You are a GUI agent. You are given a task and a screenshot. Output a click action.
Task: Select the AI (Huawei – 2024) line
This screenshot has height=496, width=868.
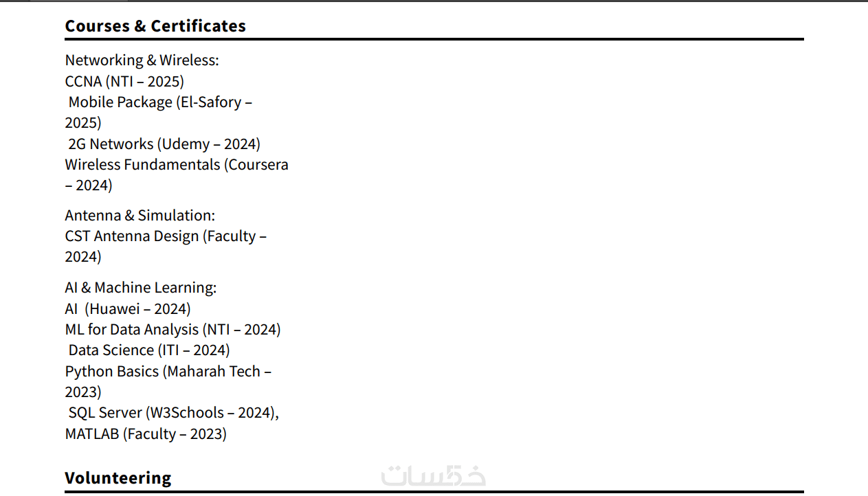click(128, 309)
